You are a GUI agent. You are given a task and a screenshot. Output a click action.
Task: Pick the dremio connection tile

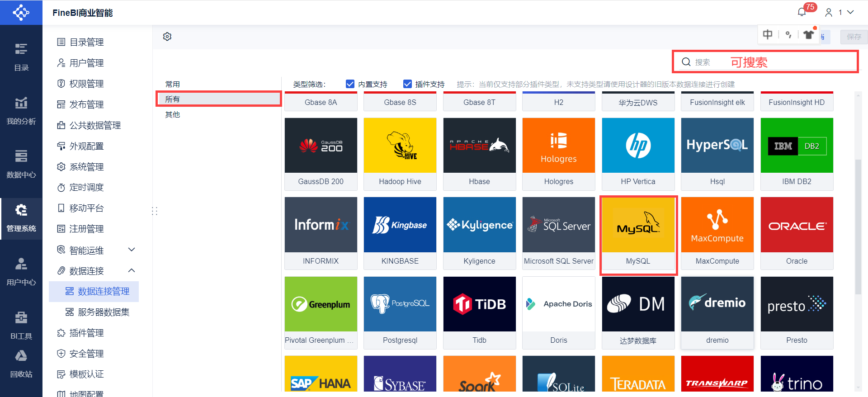(x=717, y=313)
